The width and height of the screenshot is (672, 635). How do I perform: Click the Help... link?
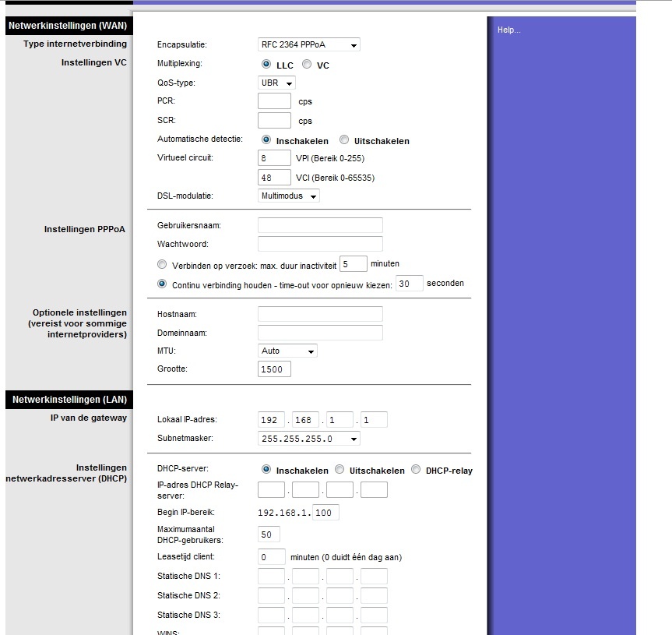[508, 30]
